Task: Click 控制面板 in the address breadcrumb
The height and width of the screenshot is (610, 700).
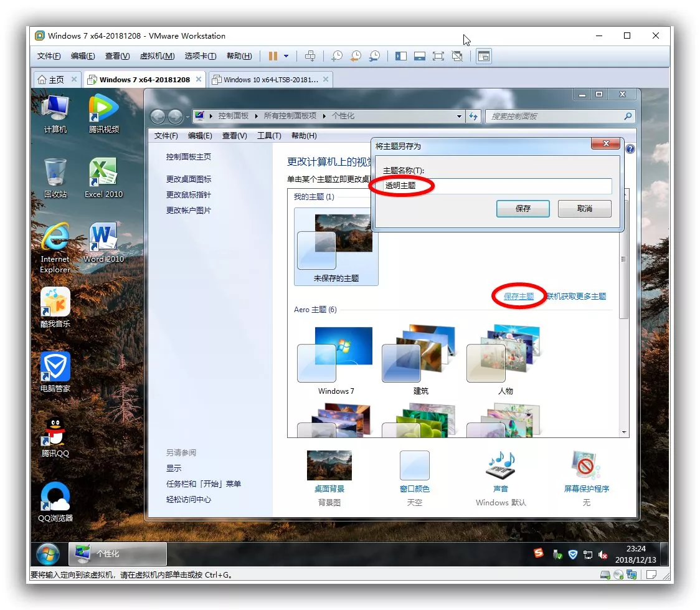Action: tap(233, 116)
